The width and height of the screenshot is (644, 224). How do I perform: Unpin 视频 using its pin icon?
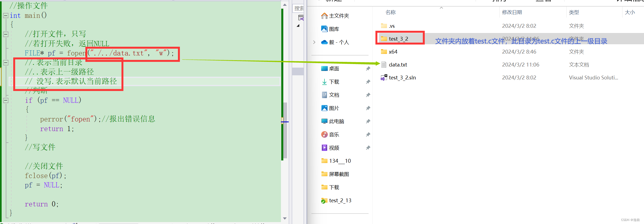pyautogui.click(x=368, y=148)
